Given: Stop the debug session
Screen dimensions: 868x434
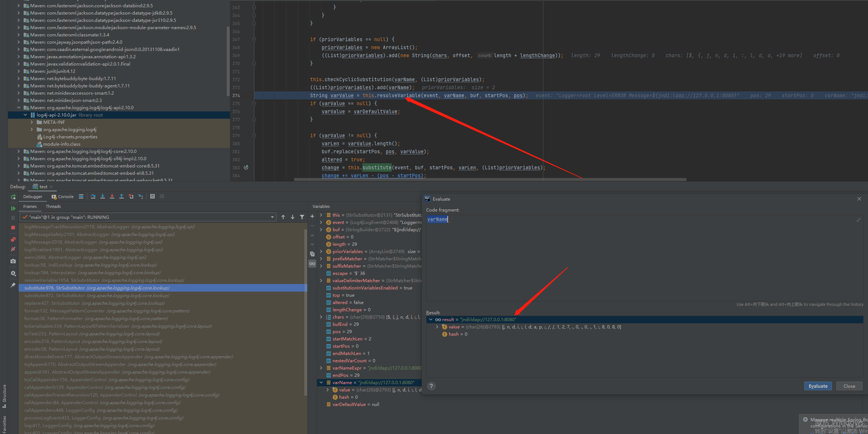Looking at the screenshot, I should coord(13,228).
